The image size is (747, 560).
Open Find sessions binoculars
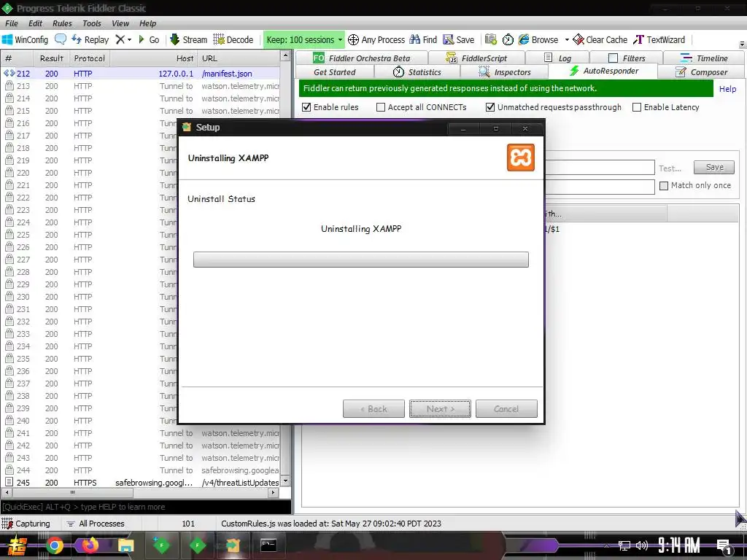[x=423, y=39]
